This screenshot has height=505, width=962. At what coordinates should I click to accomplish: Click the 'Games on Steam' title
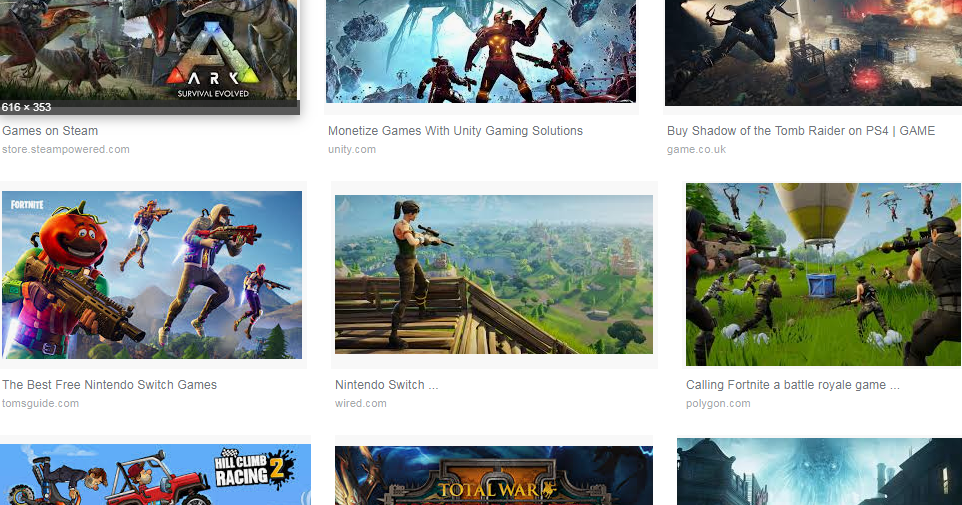[50, 131]
